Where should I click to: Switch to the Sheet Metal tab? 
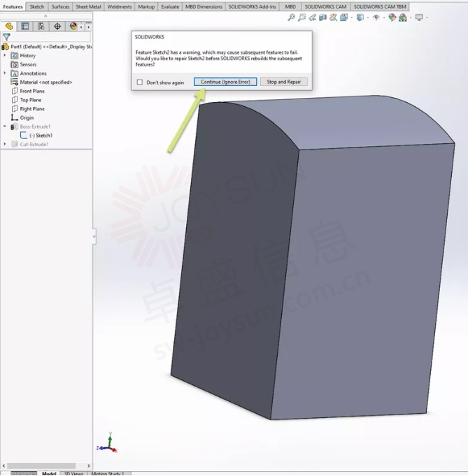pyautogui.click(x=88, y=7)
